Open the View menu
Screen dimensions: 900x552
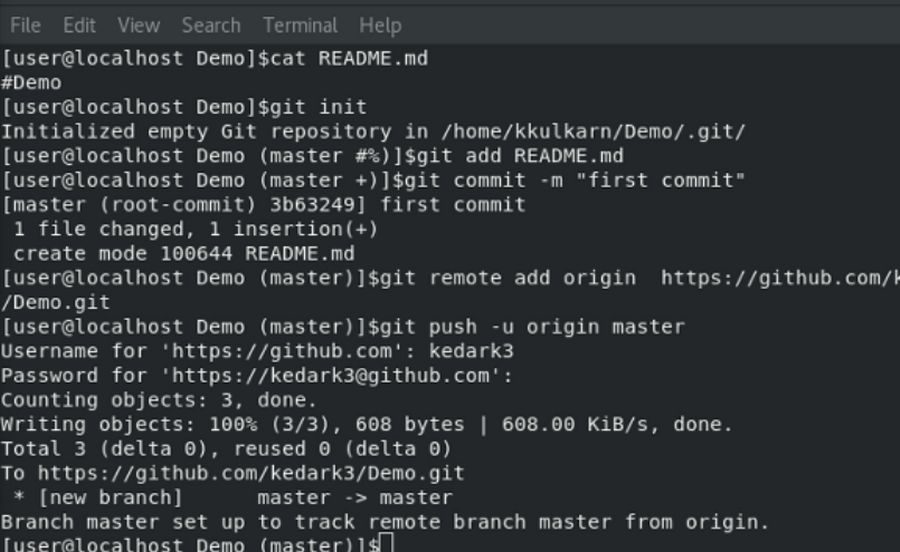tap(138, 25)
